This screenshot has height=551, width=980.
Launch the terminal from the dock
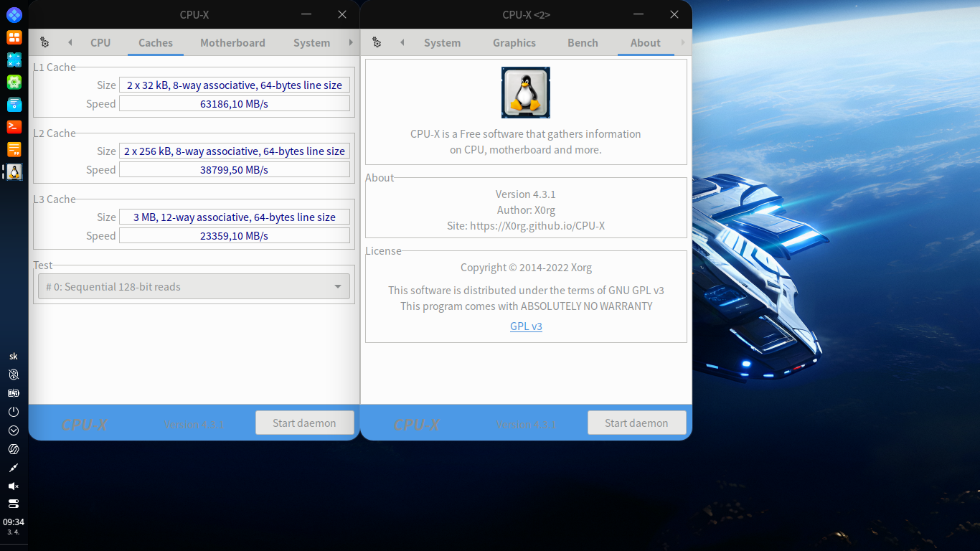(14, 127)
